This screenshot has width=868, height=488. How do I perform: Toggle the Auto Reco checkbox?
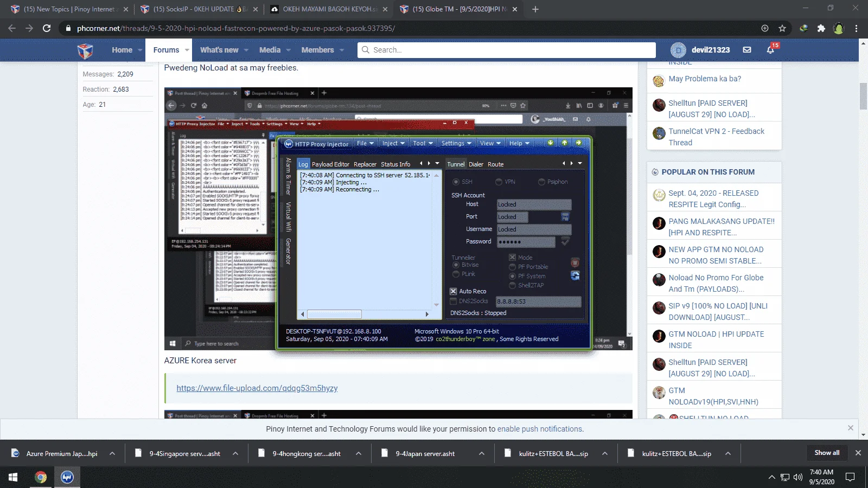454,291
